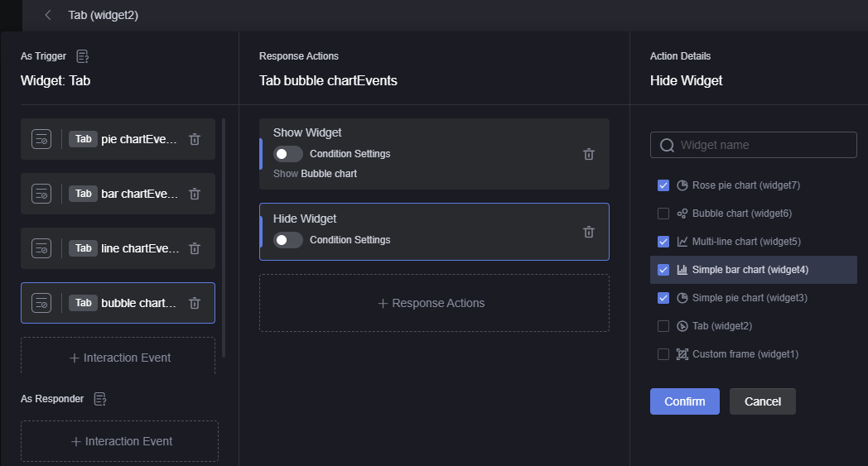This screenshot has height=466, width=868.
Task: Delete the Show Widget response action
Action: (x=588, y=154)
